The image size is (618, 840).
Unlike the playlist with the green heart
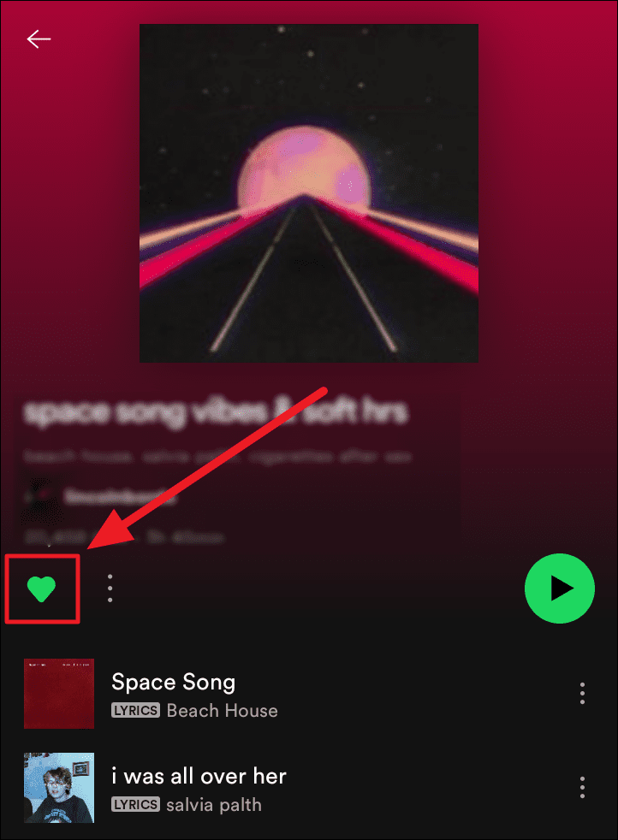pos(41,589)
